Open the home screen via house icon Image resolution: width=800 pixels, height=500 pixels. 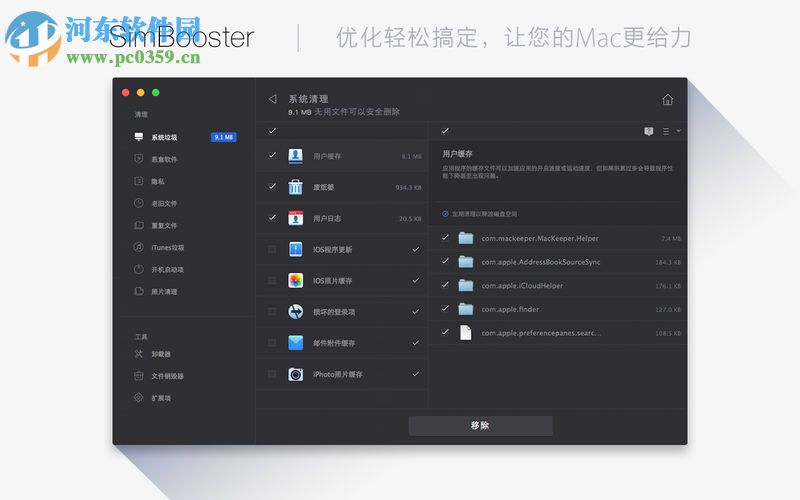pos(667,99)
